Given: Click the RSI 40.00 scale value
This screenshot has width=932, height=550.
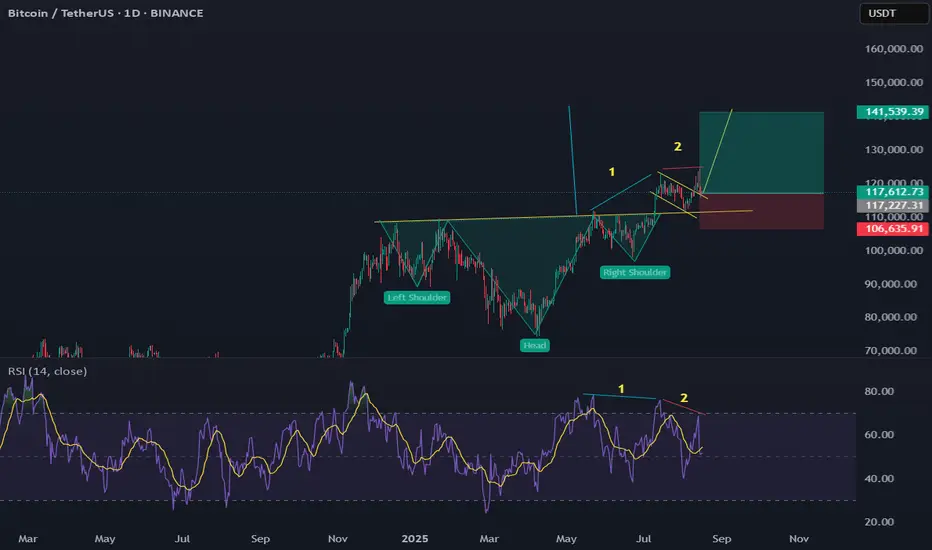Looking at the screenshot, I should pyautogui.click(x=879, y=478).
